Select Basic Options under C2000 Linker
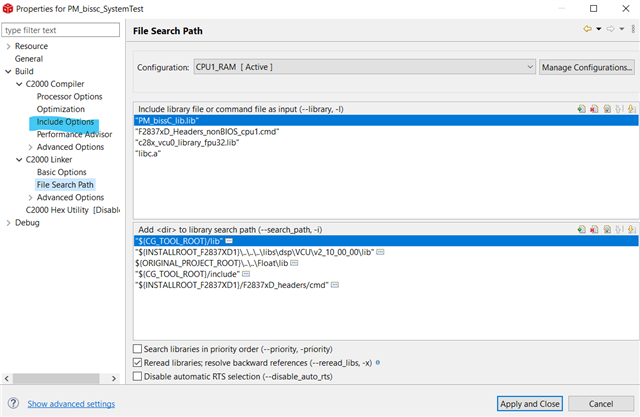The image size is (640, 417). tap(61, 172)
